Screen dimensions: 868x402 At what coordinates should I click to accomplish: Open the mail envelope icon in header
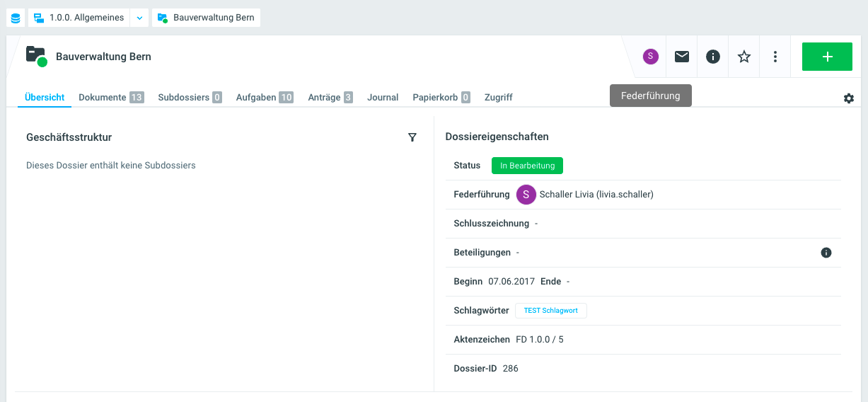point(682,57)
